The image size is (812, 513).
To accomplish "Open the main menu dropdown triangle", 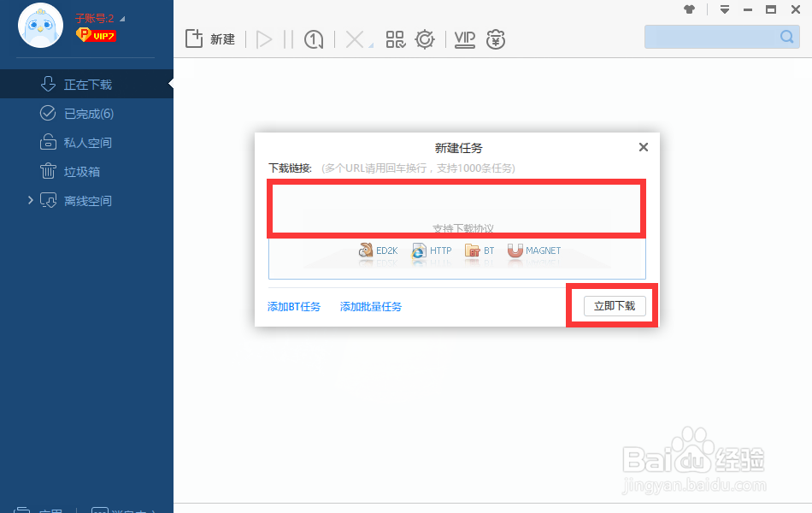I will pos(725,9).
